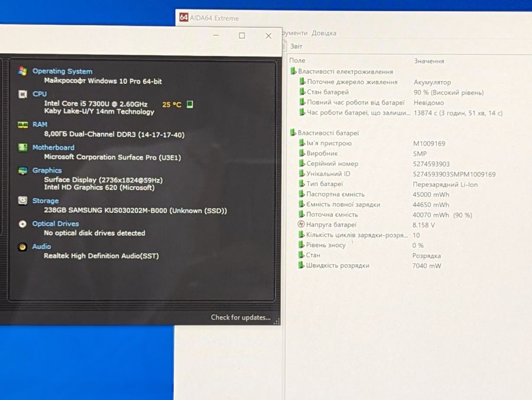The width and height of the screenshot is (532, 400).
Task: Open the Optical Drives section link
Action: (x=56, y=223)
